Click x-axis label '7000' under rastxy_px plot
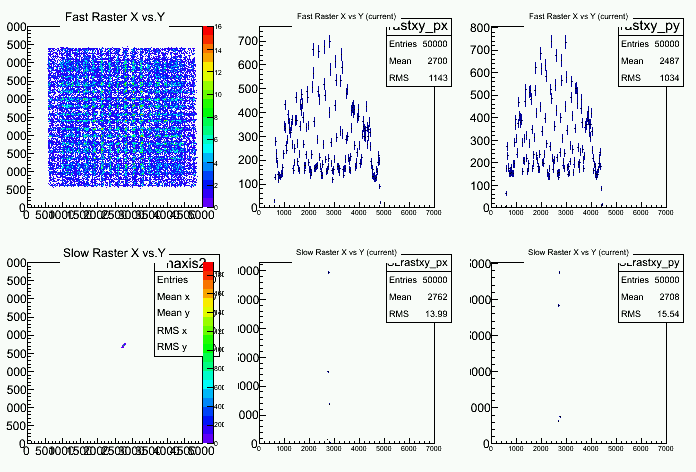 (x=433, y=213)
